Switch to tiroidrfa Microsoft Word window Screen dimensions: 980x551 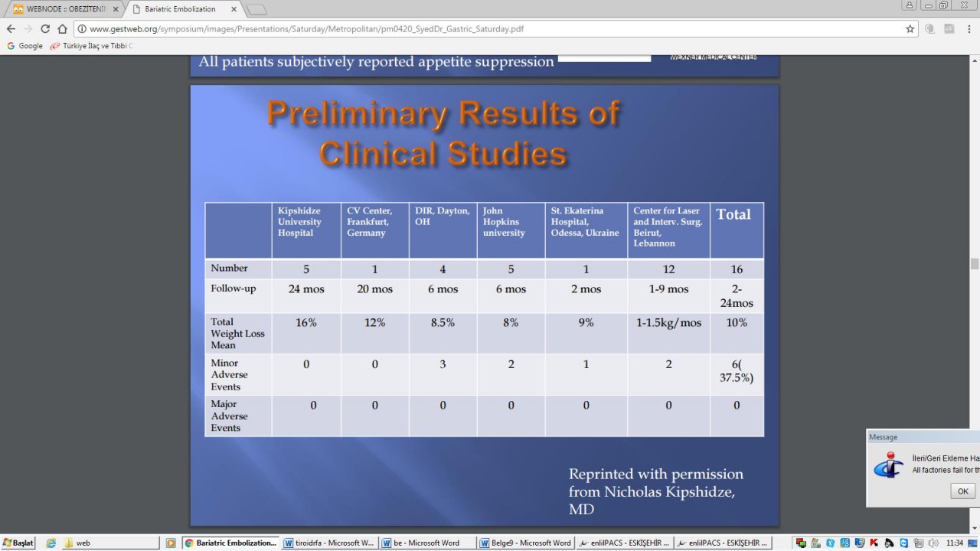click(x=329, y=543)
